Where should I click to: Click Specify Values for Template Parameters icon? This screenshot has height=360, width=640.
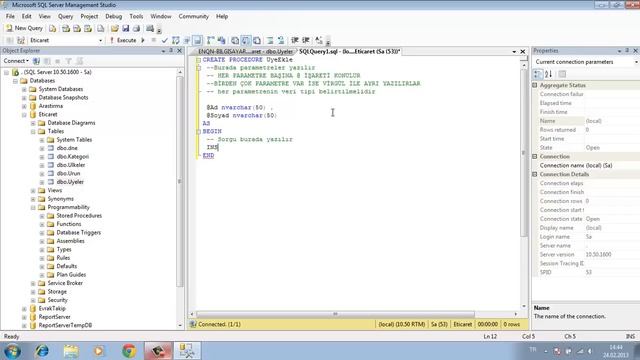319,40
